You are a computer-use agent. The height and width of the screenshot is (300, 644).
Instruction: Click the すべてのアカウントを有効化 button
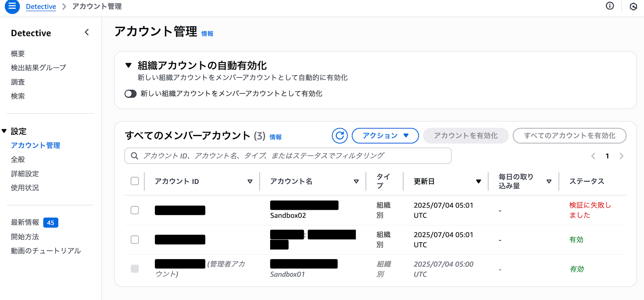click(570, 136)
